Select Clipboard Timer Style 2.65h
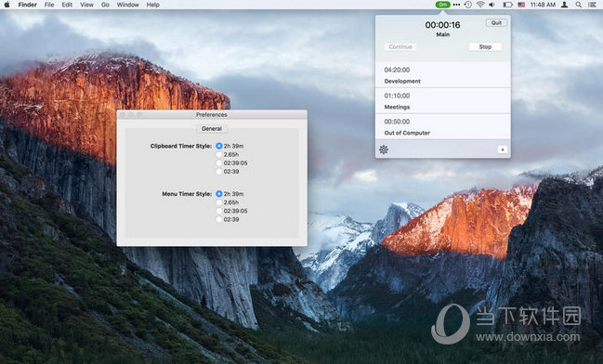Viewport: 603px width, 364px height. tap(219, 154)
